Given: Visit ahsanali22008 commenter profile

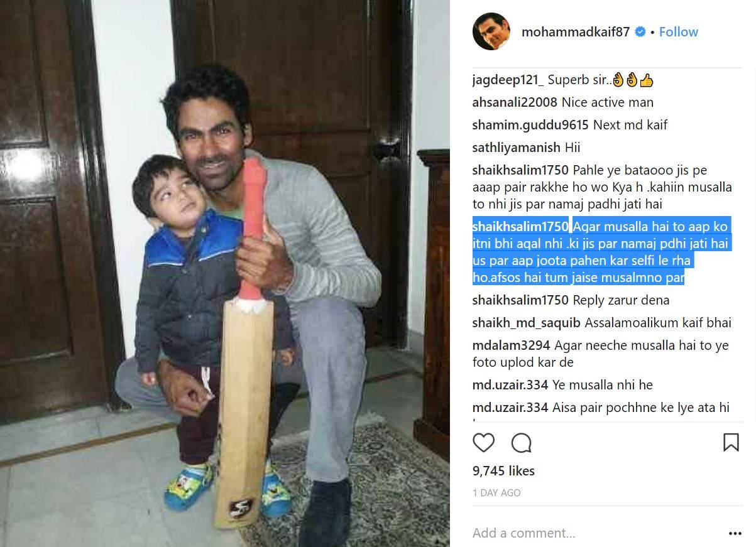Looking at the screenshot, I should click(515, 102).
